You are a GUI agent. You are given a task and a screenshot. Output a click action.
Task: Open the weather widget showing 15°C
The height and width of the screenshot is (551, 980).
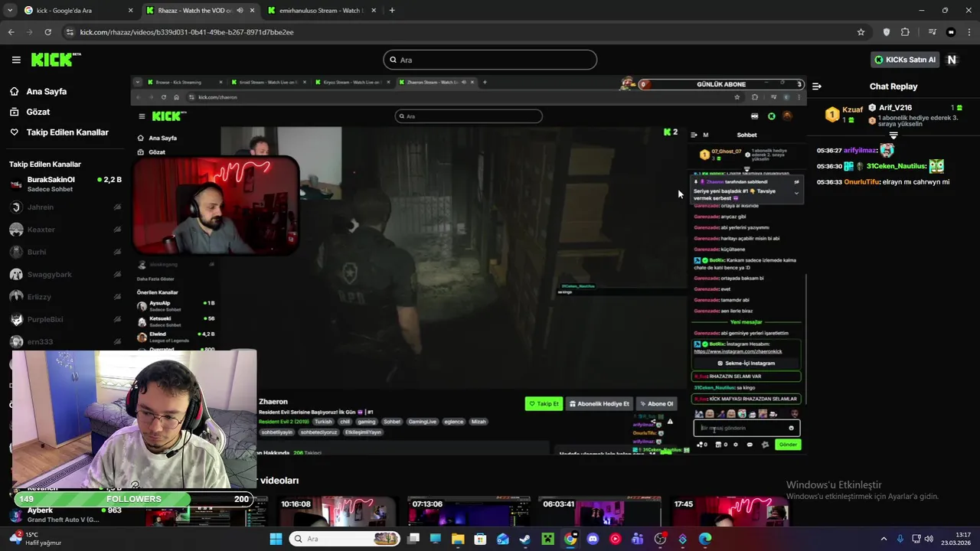pyautogui.click(x=34, y=539)
